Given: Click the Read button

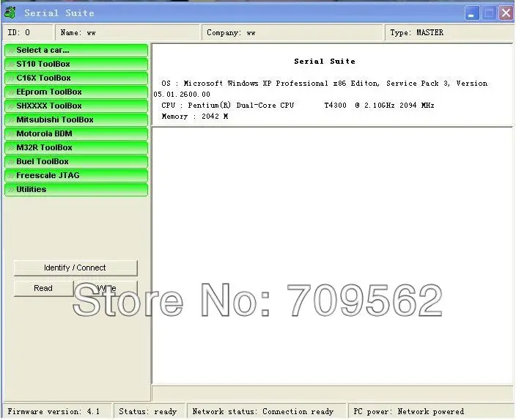Looking at the screenshot, I should [43, 288].
